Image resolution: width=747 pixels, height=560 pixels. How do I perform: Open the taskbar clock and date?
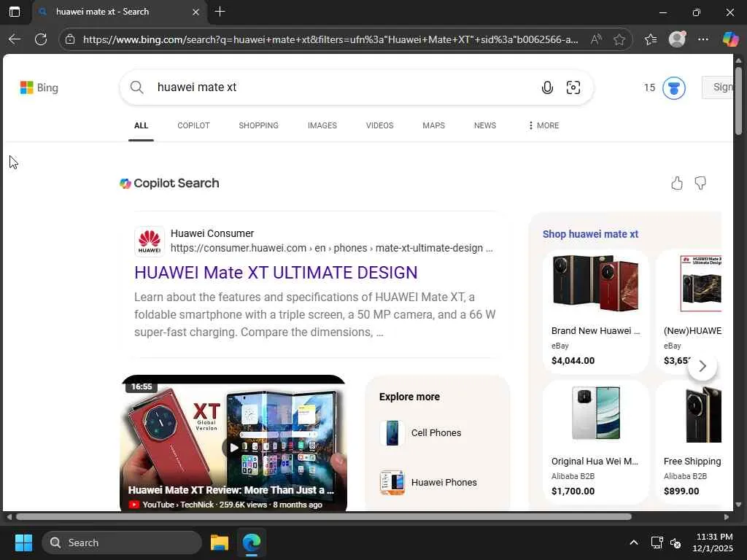click(x=713, y=542)
